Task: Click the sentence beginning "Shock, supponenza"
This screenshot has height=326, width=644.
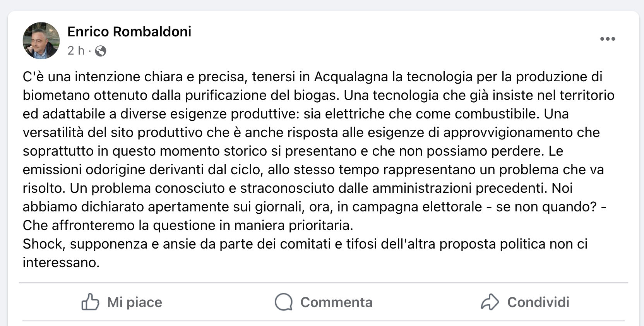Action: [x=305, y=244]
